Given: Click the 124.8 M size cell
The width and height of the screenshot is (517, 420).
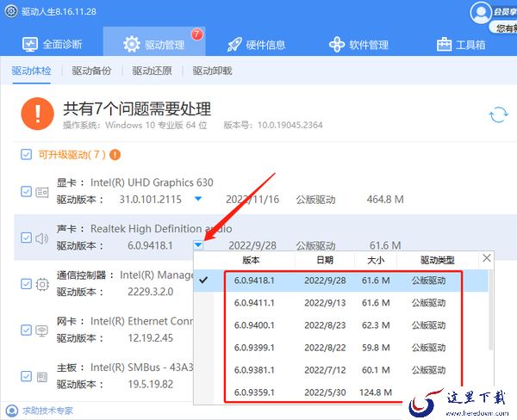Looking at the screenshot, I should 376,392.
